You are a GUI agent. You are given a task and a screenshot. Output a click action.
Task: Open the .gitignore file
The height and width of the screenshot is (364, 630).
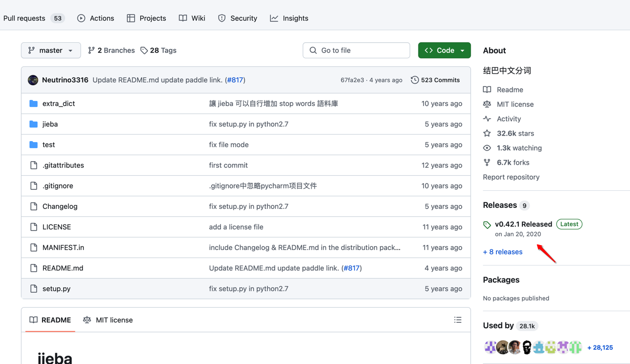point(58,186)
